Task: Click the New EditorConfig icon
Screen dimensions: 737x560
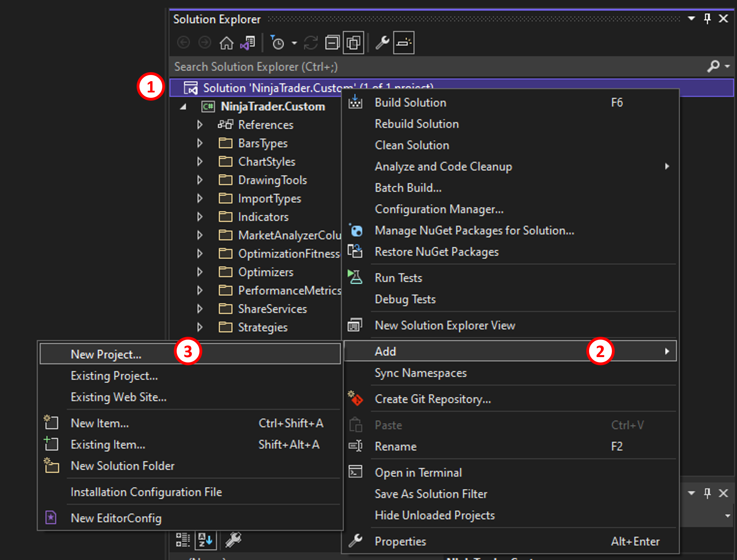Action: (x=51, y=518)
